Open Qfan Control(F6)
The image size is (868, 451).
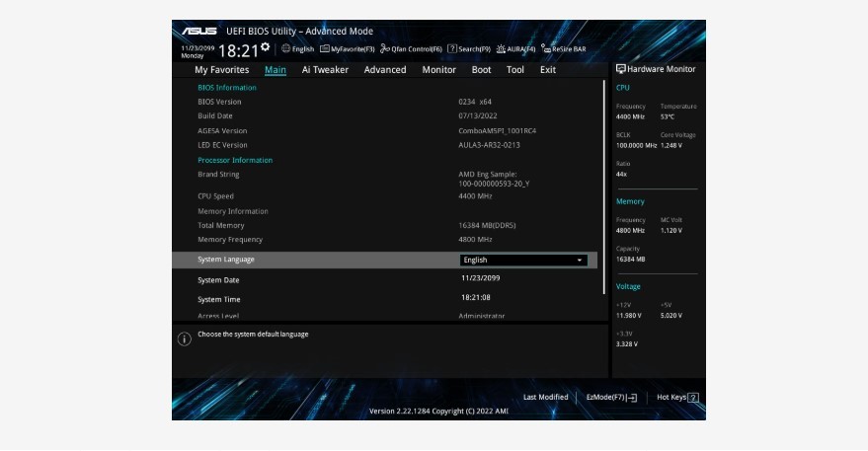click(412, 49)
